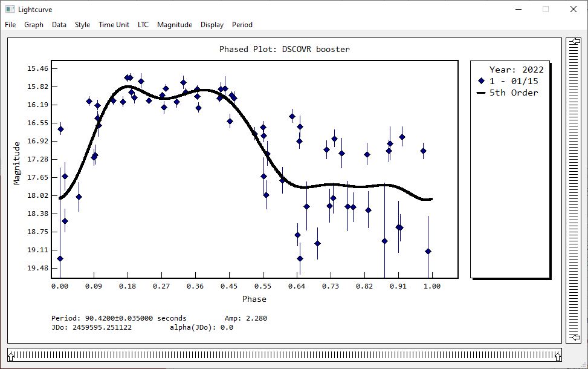This screenshot has height=369, width=588.
Task: Click the horizontal slider track at the bottom
Action: (x=284, y=355)
